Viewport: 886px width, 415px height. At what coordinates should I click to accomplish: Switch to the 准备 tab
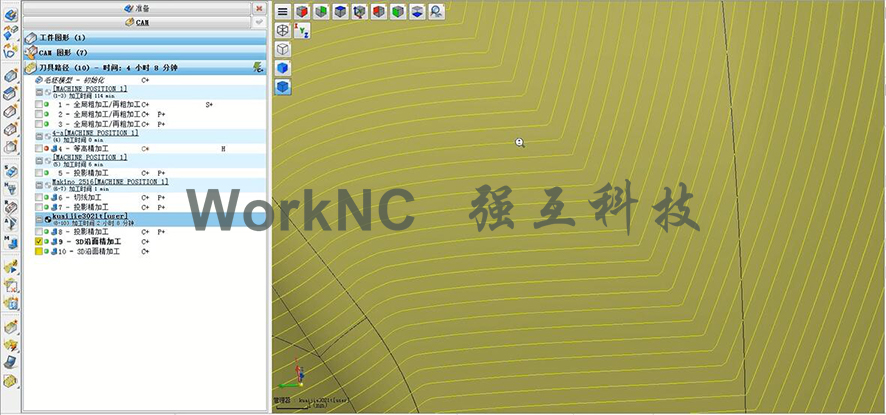tap(137, 8)
